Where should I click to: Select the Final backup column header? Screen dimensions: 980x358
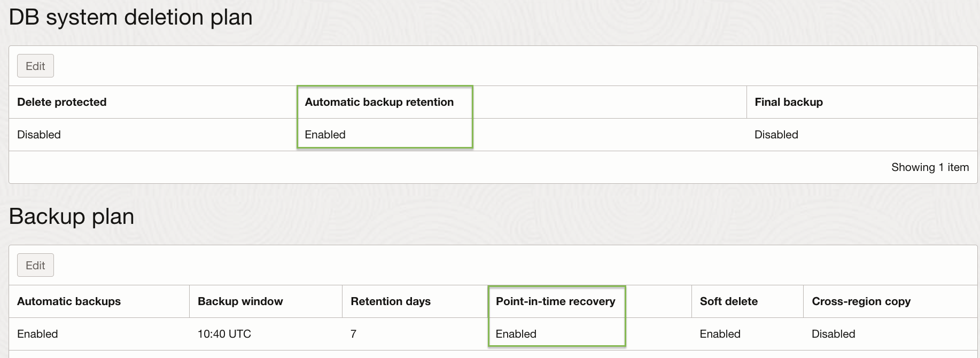789,102
